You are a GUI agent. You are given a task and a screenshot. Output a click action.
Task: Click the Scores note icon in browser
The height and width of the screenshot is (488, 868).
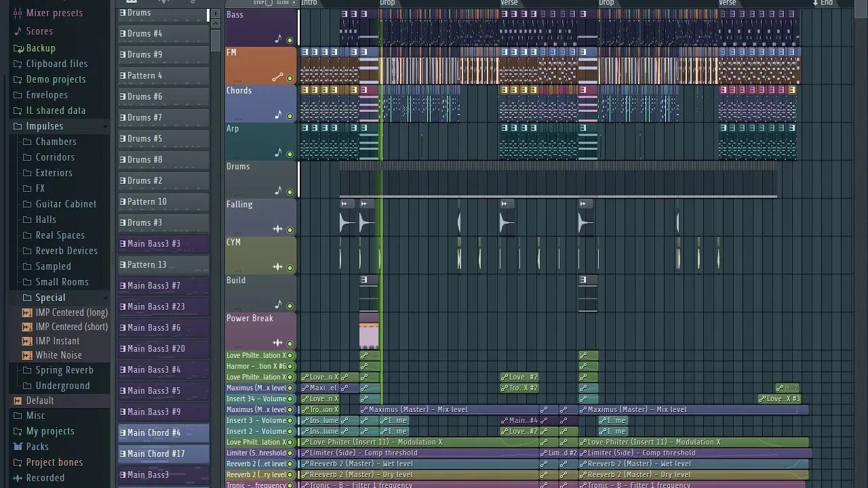18,31
